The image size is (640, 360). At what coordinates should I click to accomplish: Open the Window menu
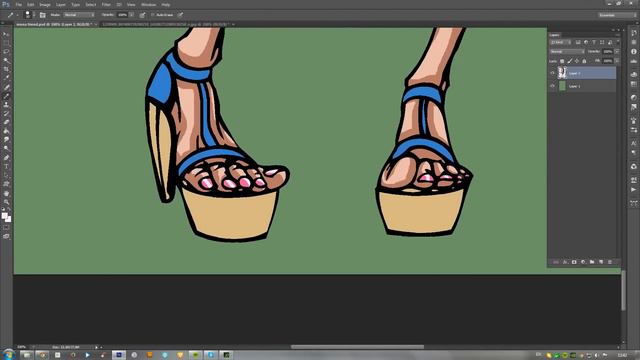click(x=149, y=4)
